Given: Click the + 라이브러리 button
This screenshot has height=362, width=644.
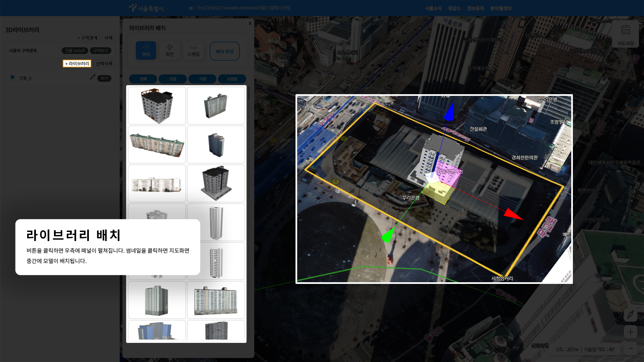Looking at the screenshot, I should click(x=77, y=64).
